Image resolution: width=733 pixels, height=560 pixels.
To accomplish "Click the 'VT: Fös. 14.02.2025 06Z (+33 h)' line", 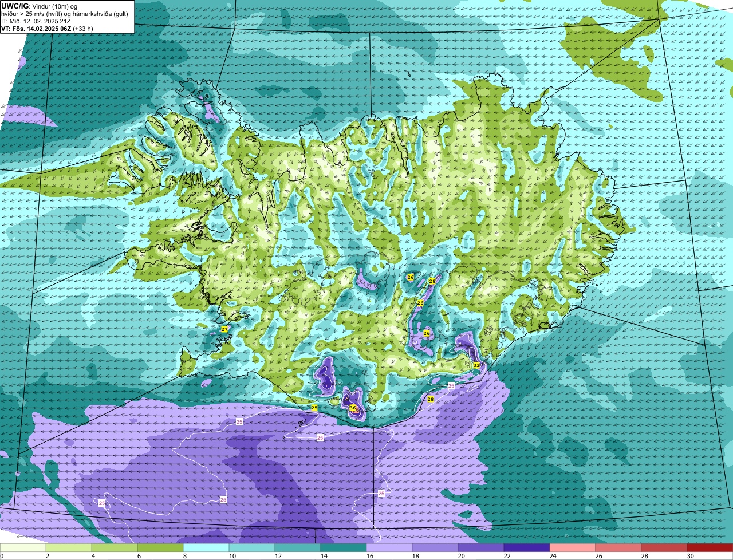I will (x=47, y=28).
